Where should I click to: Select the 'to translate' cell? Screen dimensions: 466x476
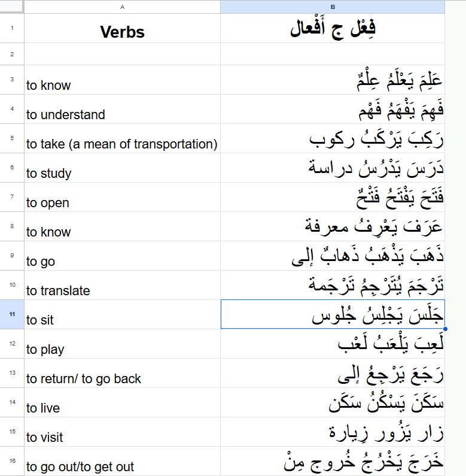pyautogui.click(x=122, y=285)
